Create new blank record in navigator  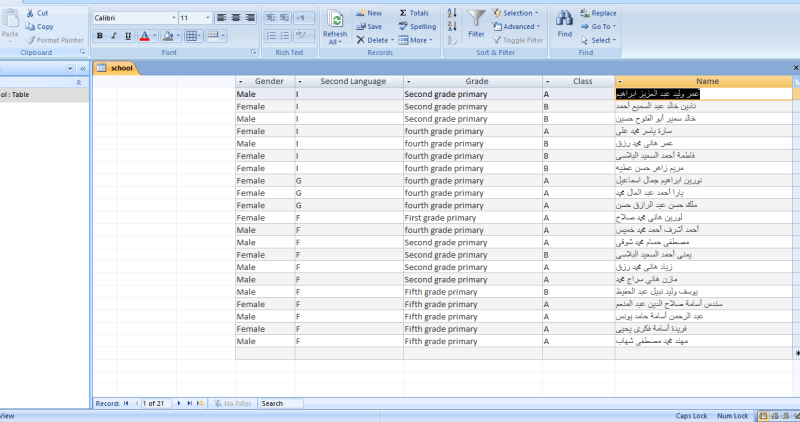[x=200, y=403]
